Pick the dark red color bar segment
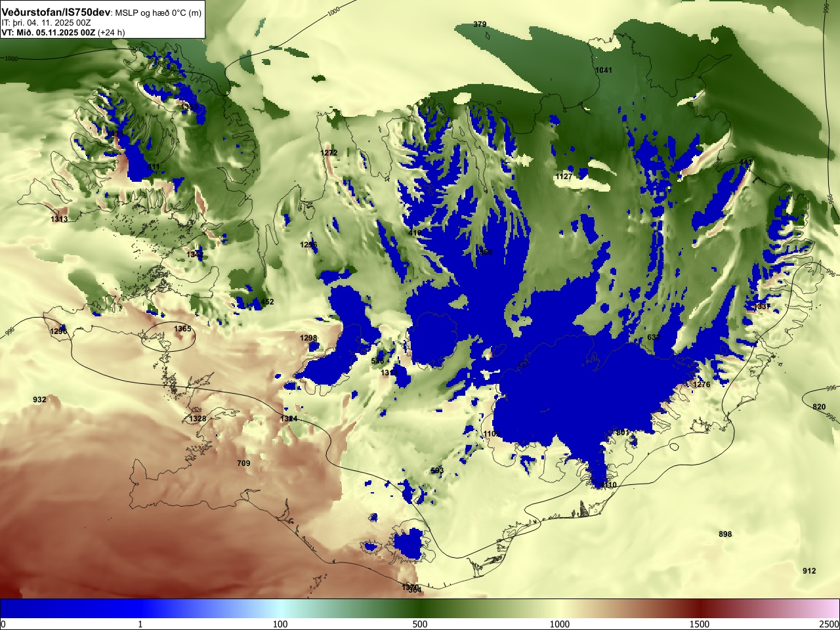The width and height of the screenshot is (840, 630). 700,608
